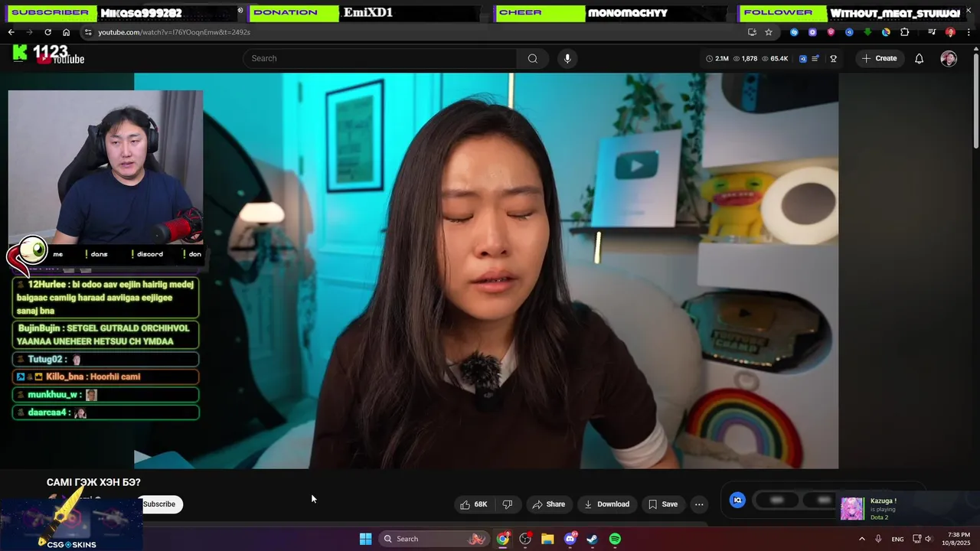Click the taskbar Search box
Viewport: 980px width, 551px height.
tap(434, 539)
